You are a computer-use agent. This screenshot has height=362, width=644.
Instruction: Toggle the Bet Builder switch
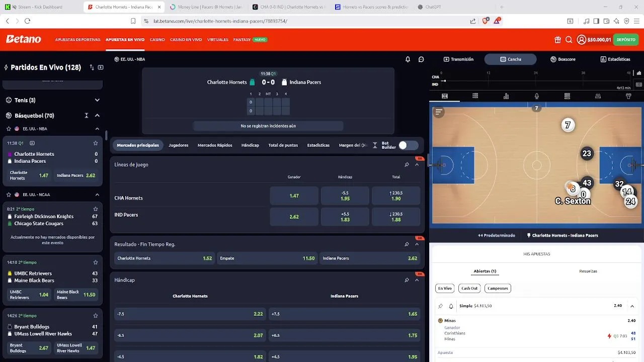[x=408, y=145]
